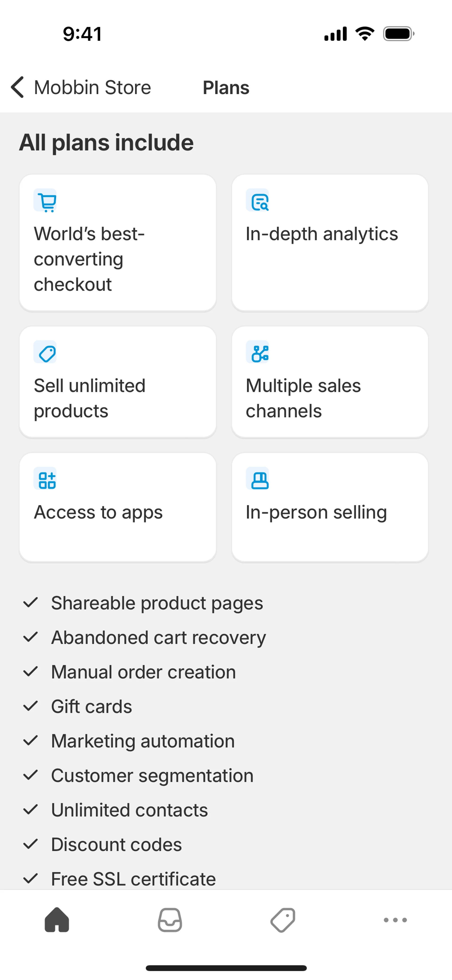Viewport: 452px width, 980px height.
Task: Tap the in-person selling POS icon
Action: [258, 479]
